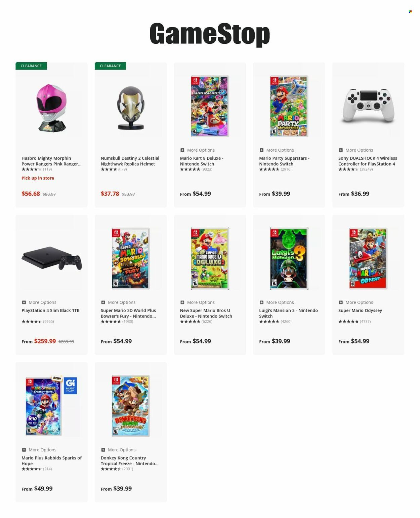The width and height of the screenshot is (420, 518).
Task: Click the plus icon for PlayStation 4 Slim
Action: click(x=24, y=302)
